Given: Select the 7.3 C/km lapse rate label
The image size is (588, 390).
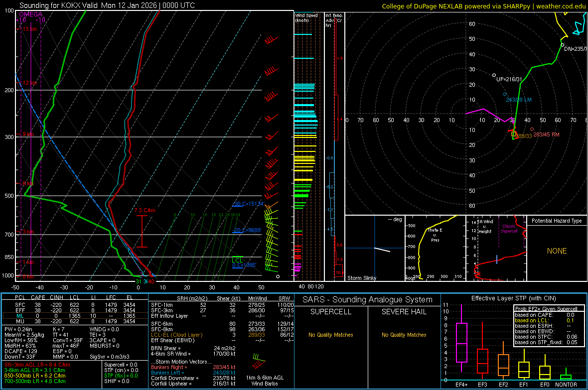Looking at the screenshot, I should tap(145, 210).
